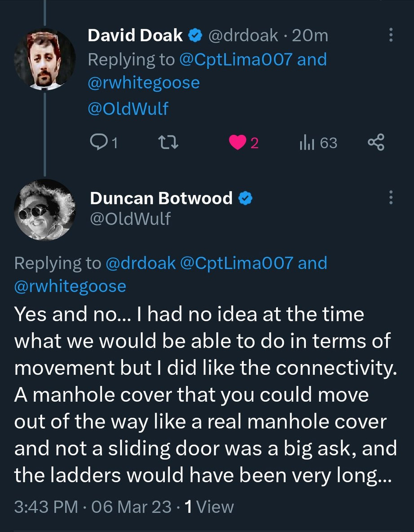Image resolution: width=414 pixels, height=532 pixels.
Task: Click the David Doak display name
Action: 135,35
